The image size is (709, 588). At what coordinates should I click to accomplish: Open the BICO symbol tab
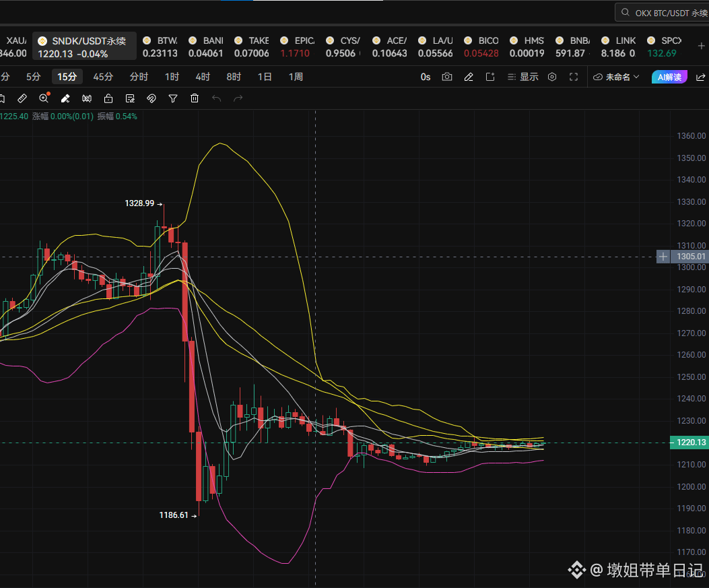coord(481,46)
